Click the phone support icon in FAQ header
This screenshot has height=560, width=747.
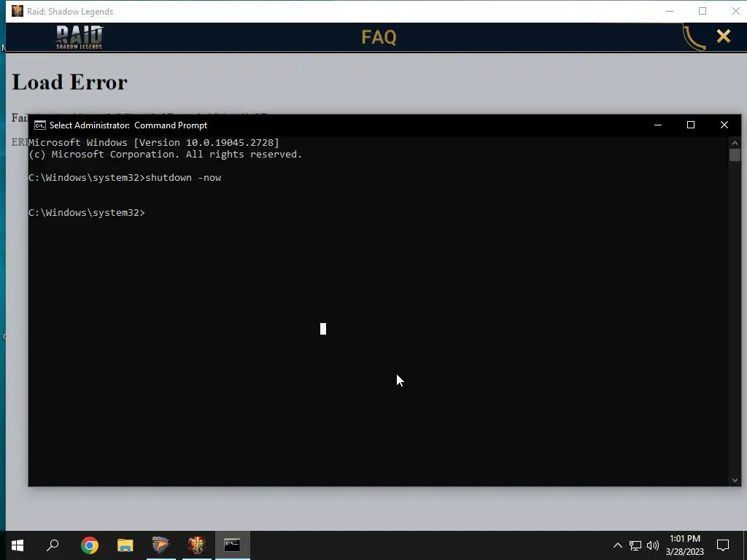click(694, 38)
